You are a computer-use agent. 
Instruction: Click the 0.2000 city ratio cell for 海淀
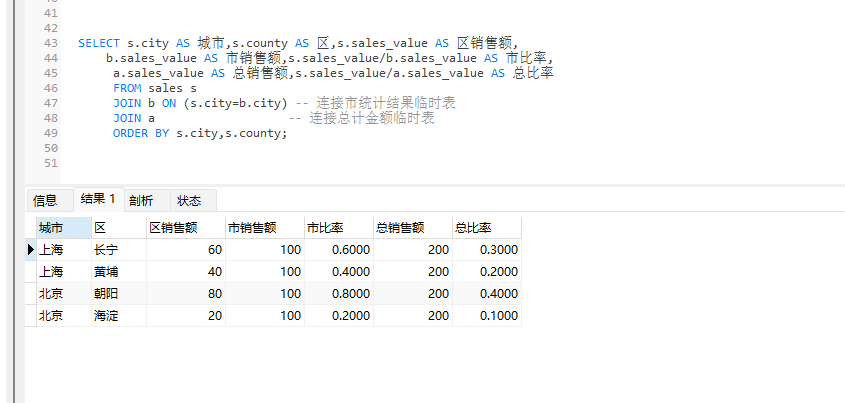338,316
